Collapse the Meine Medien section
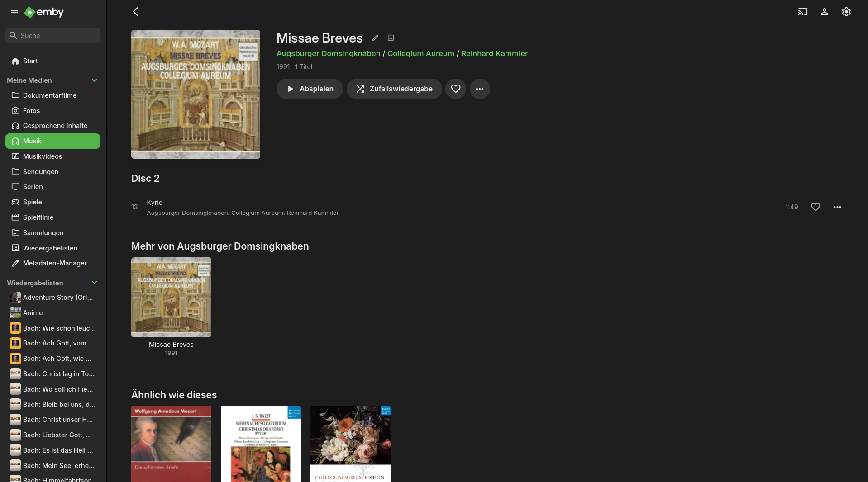 (95, 80)
